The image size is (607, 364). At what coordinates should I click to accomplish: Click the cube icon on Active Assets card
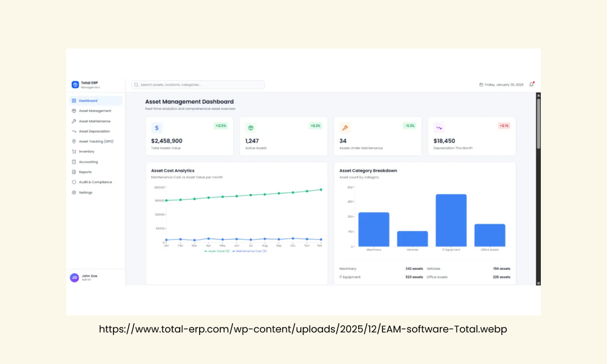point(251,127)
